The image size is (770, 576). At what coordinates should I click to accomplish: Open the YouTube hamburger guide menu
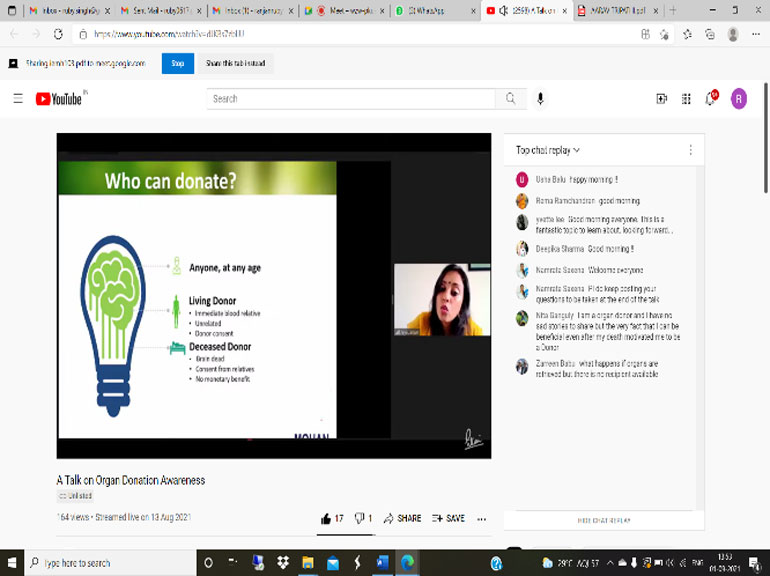[x=17, y=99]
